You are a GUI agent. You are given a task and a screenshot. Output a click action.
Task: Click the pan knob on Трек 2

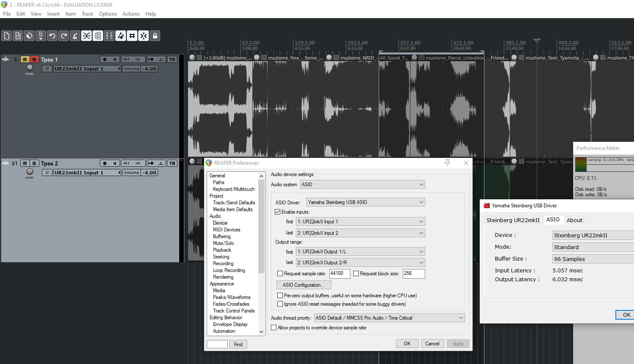[30, 171]
